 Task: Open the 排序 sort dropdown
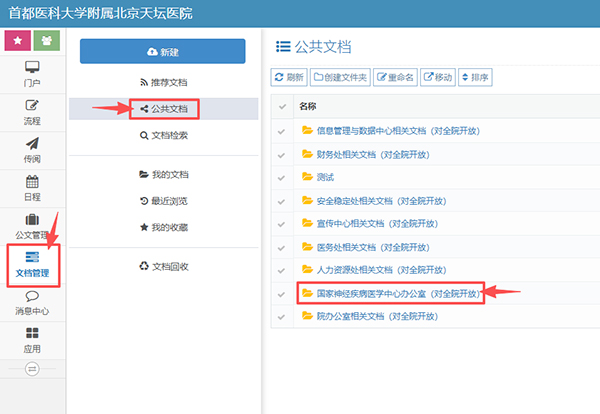pyautogui.click(x=476, y=77)
